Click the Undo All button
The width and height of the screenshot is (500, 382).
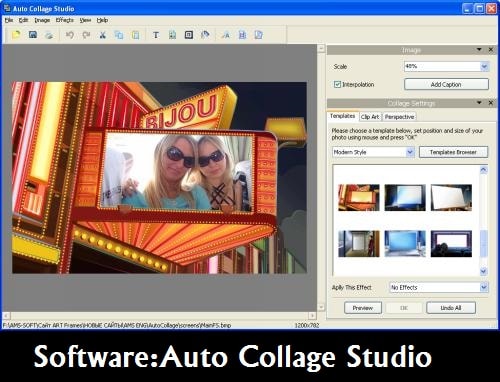[451, 308]
